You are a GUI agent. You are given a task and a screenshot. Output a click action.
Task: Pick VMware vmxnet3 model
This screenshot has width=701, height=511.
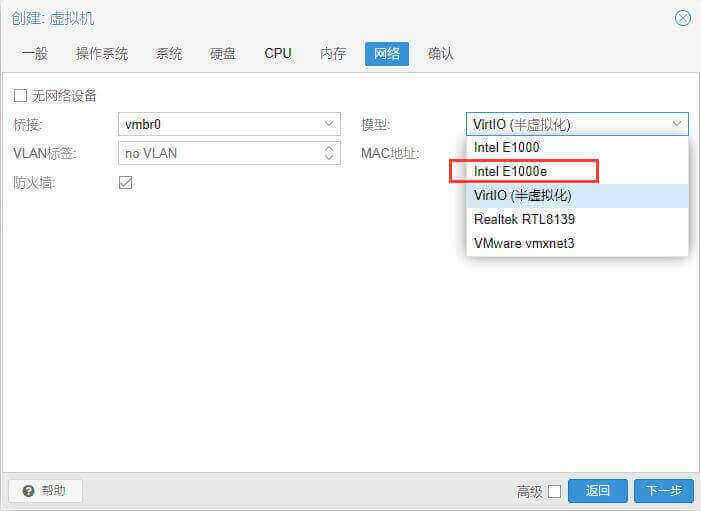[x=577, y=244]
